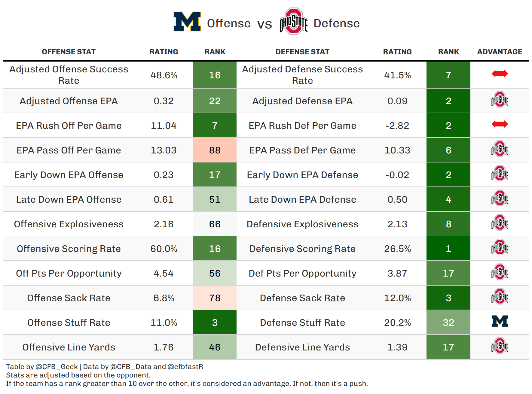Select the salmon rank 88 cell
This screenshot has height=394, width=532.
215,150
